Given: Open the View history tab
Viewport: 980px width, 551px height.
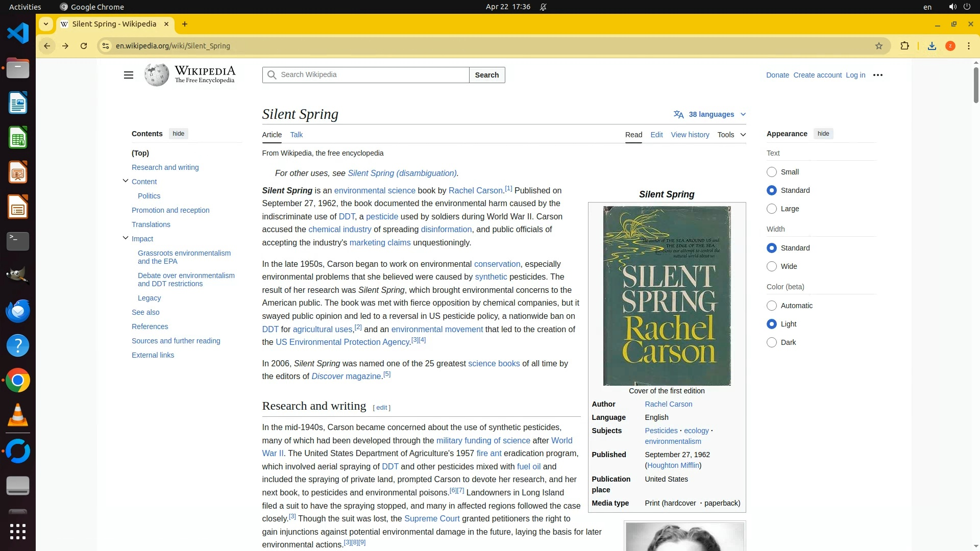Looking at the screenshot, I should click(690, 135).
